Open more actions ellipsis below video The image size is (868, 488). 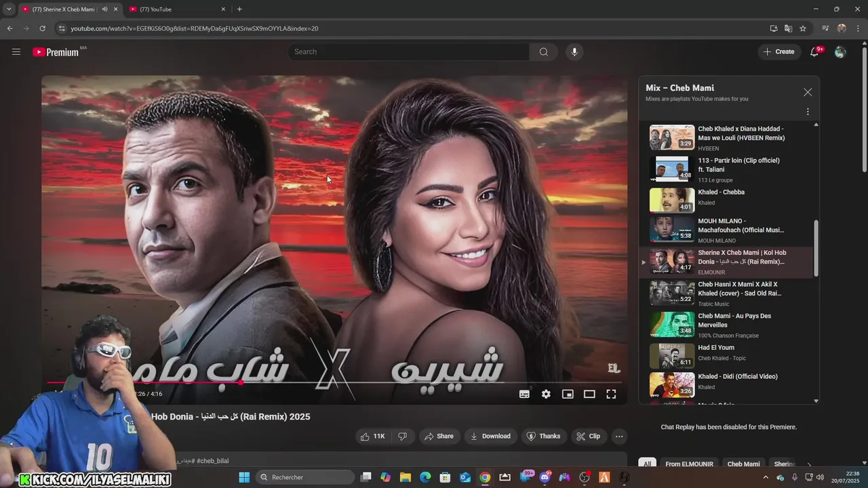point(619,436)
